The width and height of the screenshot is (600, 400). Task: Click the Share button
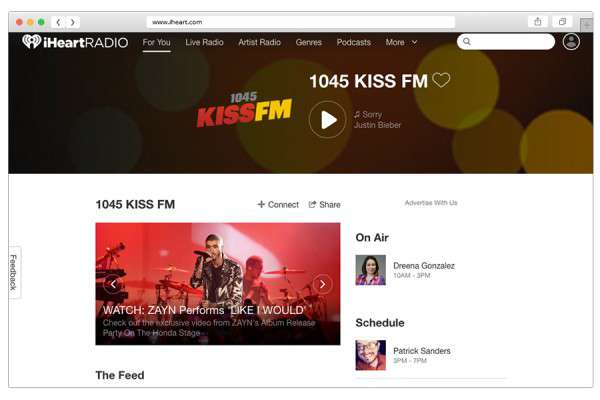(x=324, y=205)
